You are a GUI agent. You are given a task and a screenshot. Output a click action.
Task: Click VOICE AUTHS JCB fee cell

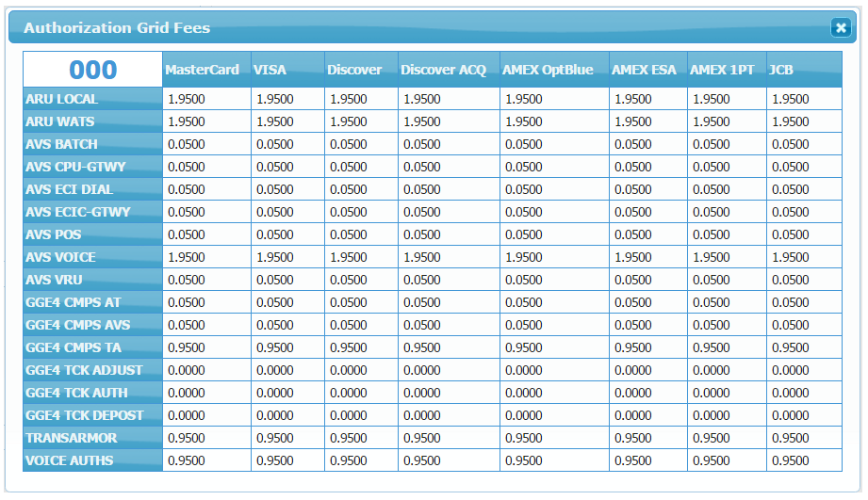click(x=804, y=460)
